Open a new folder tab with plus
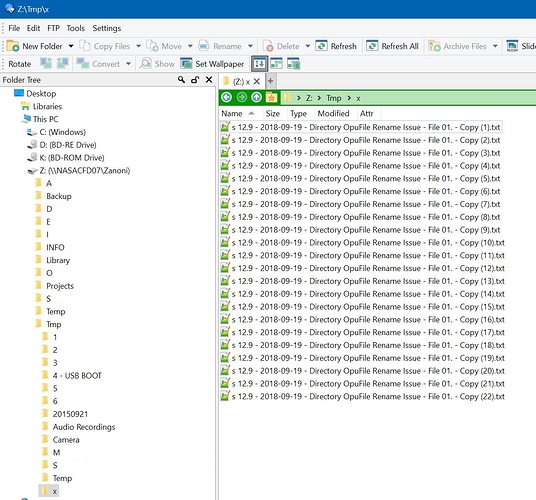 270,81
